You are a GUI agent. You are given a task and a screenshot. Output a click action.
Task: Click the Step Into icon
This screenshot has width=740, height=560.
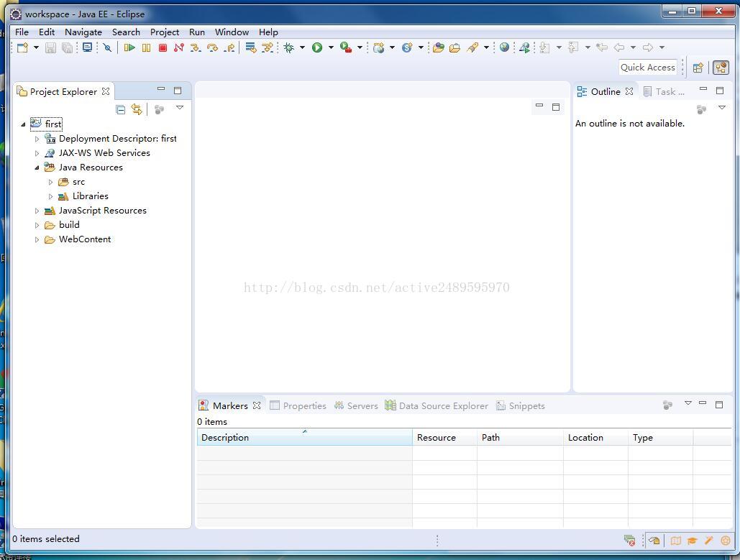tap(196, 47)
